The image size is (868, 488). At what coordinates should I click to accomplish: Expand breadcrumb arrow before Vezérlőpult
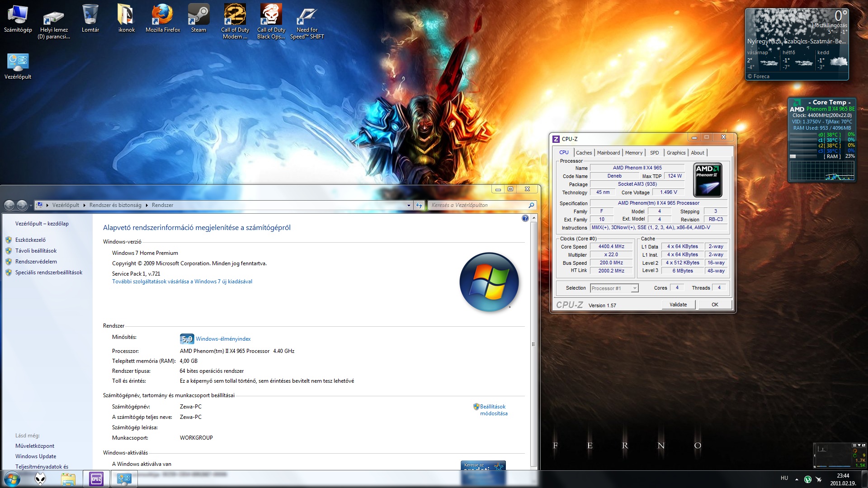[x=47, y=205]
